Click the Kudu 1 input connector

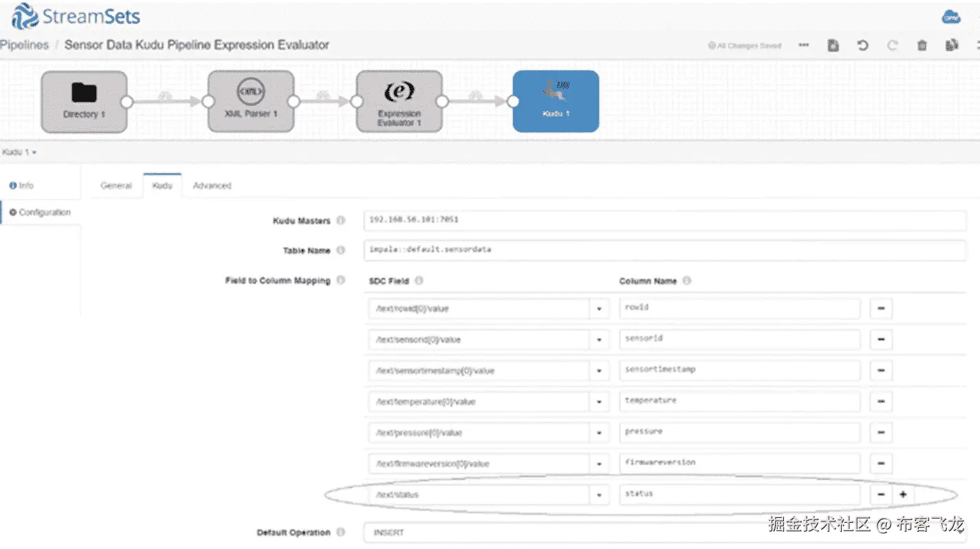point(513,101)
